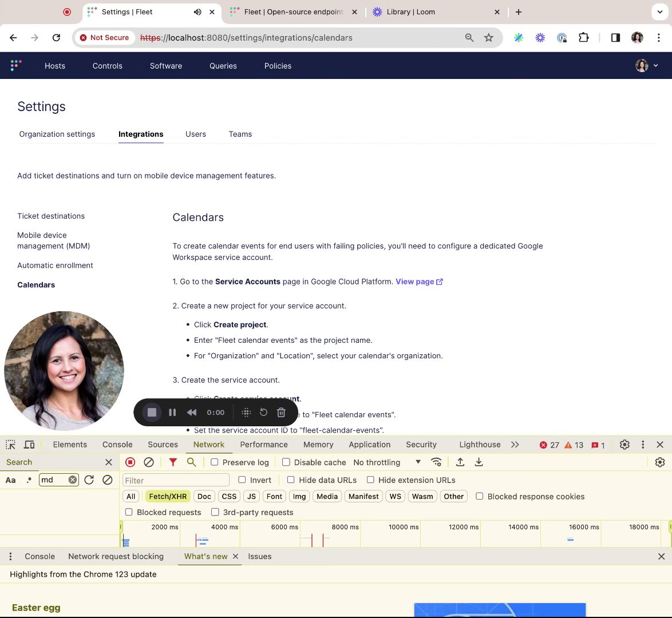Stop recording network log
Image resolution: width=672 pixels, height=618 pixels.
(x=131, y=462)
